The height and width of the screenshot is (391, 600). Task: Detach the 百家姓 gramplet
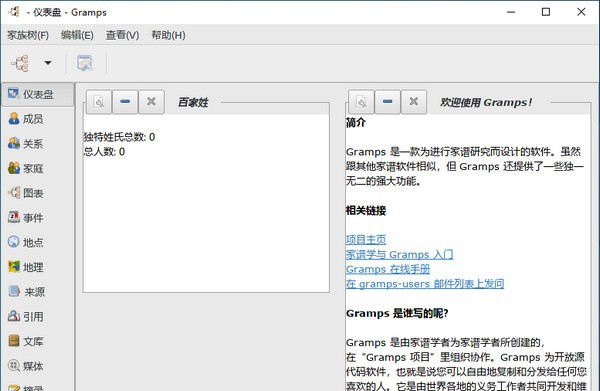pyautogui.click(x=99, y=102)
